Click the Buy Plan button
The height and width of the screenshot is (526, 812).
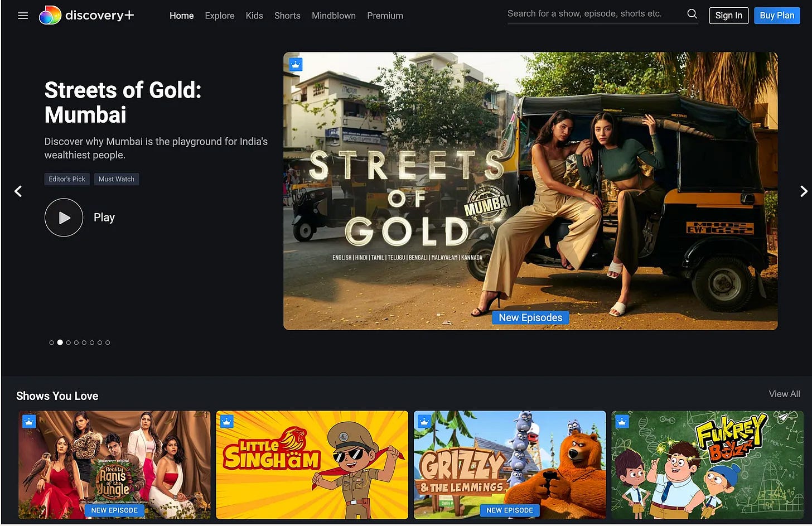[777, 16]
